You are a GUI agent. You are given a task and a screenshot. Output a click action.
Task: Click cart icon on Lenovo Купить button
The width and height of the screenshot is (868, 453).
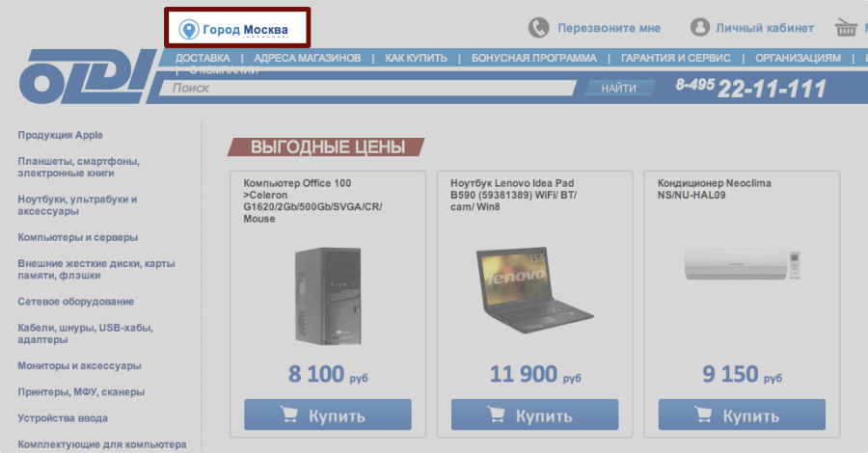click(x=496, y=414)
